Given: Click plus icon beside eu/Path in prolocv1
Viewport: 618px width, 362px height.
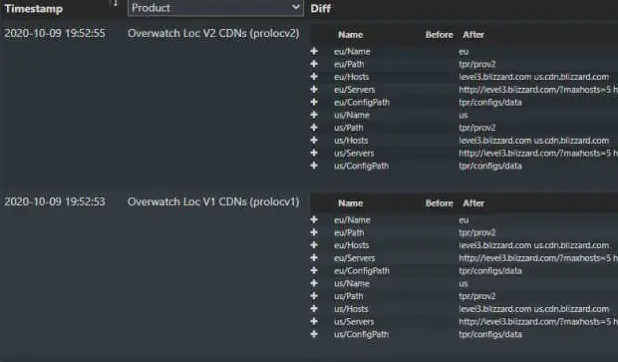Looking at the screenshot, I should (x=314, y=232).
